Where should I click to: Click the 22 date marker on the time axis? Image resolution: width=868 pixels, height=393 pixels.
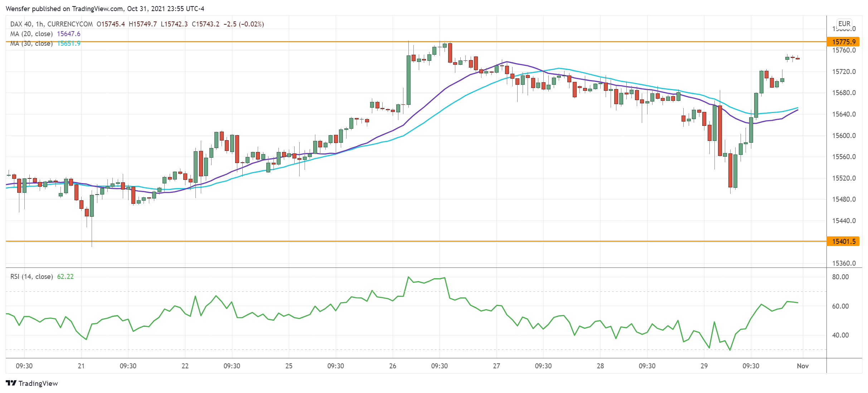click(185, 366)
